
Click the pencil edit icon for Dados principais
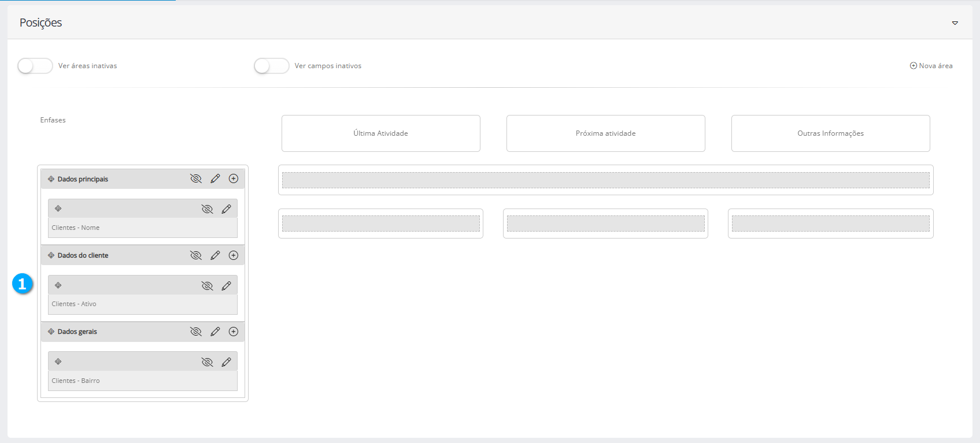click(215, 179)
